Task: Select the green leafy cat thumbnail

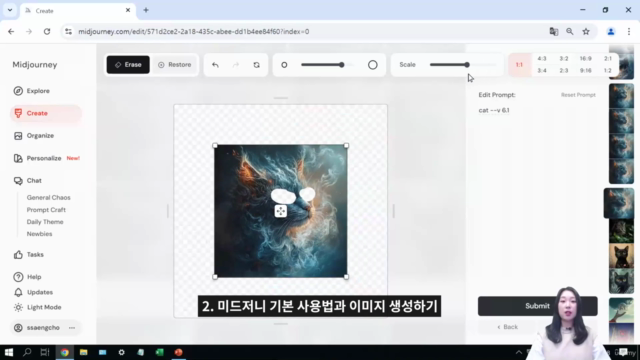Action: (x=621, y=231)
